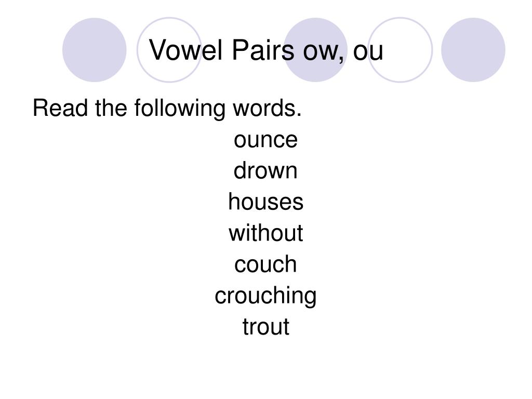Click the outlined circle behind 'ou'
Image resolution: width=532 pixels, height=399 pixels.
(x=401, y=50)
